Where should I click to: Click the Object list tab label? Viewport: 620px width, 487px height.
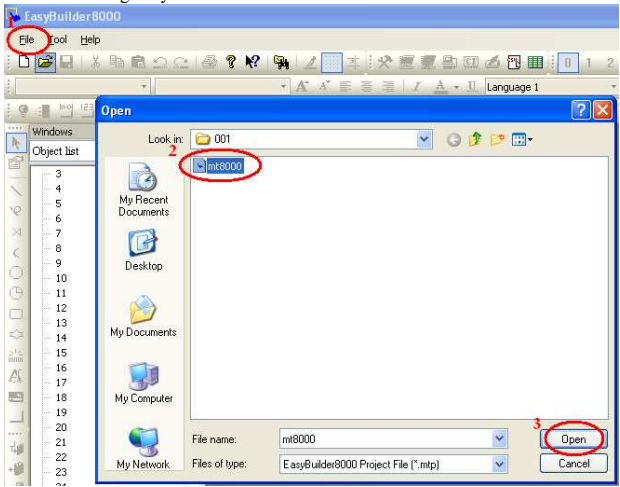tap(55, 151)
